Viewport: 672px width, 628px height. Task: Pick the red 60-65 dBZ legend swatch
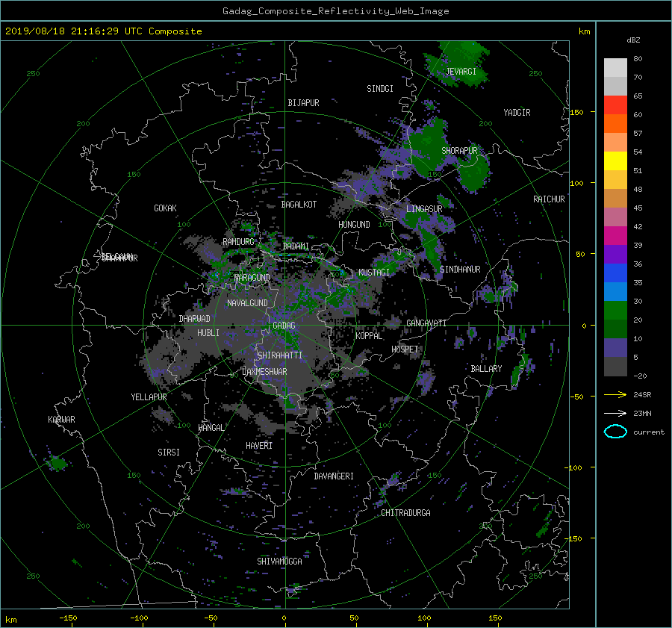point(615,105)
